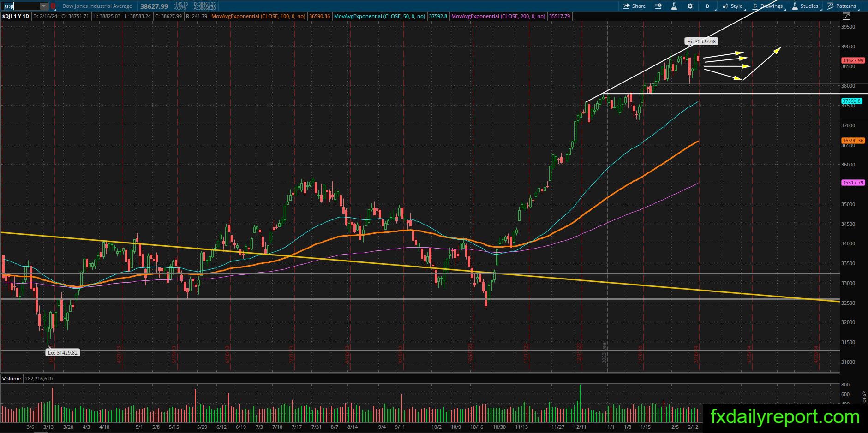Image resolution: width=868 pixels, height=433 pixels.
Task: Click the R: 241.79 range value
Action: click(x=197, y=16)
